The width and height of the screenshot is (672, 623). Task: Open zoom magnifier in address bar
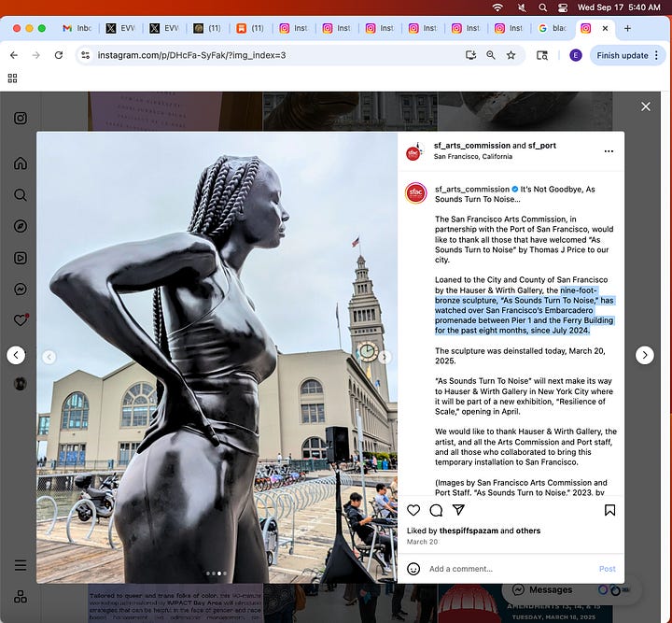pos(491,55)
